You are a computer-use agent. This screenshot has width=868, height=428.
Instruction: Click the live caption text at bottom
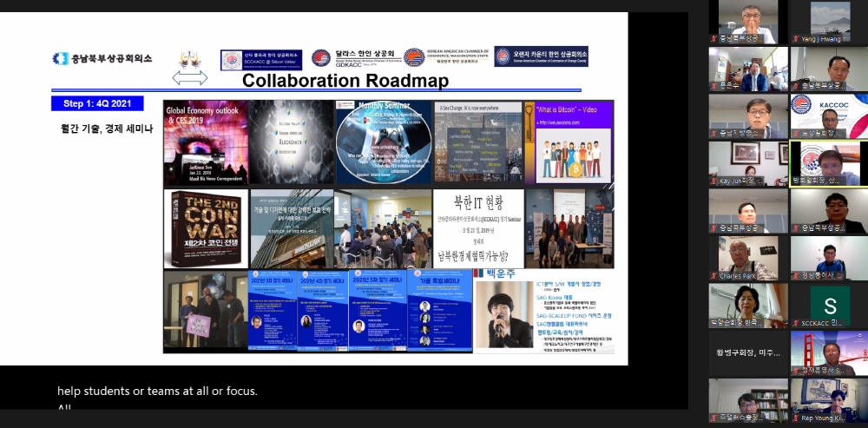pyautogui.click(x=158, y=392)
